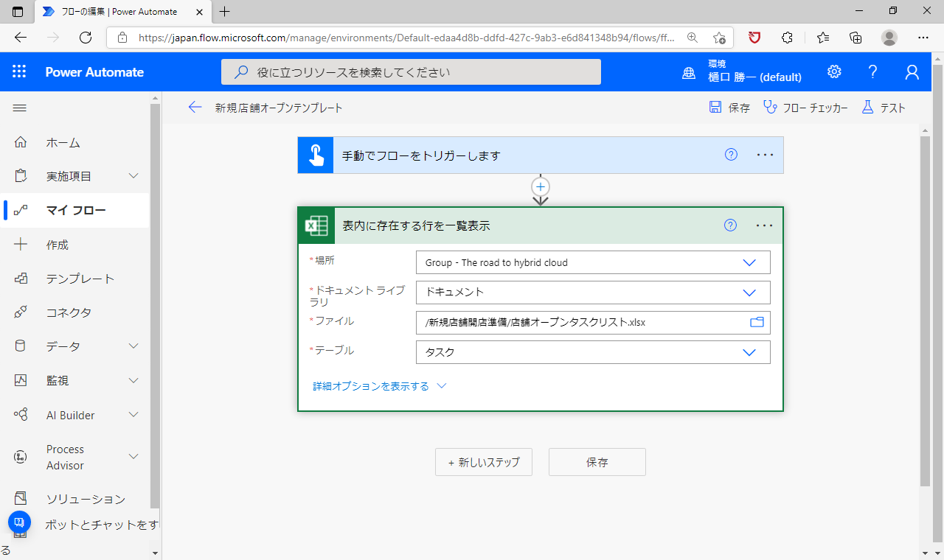Collapse the left navigation hamburger menu

20,108
